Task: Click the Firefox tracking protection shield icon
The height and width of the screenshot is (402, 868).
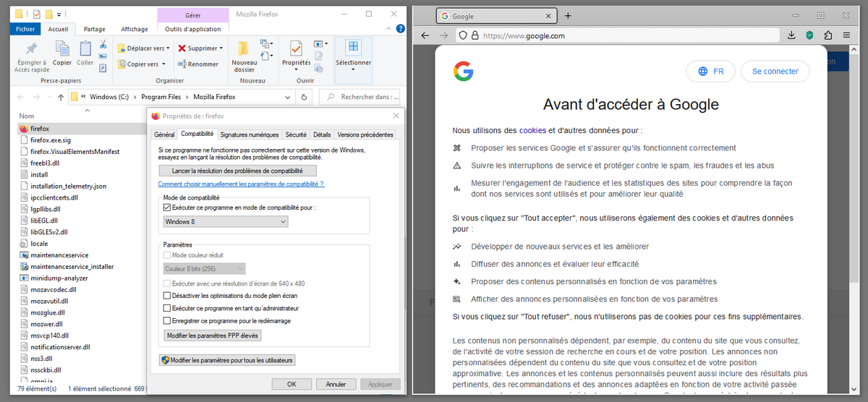Action: click(463, 35)
